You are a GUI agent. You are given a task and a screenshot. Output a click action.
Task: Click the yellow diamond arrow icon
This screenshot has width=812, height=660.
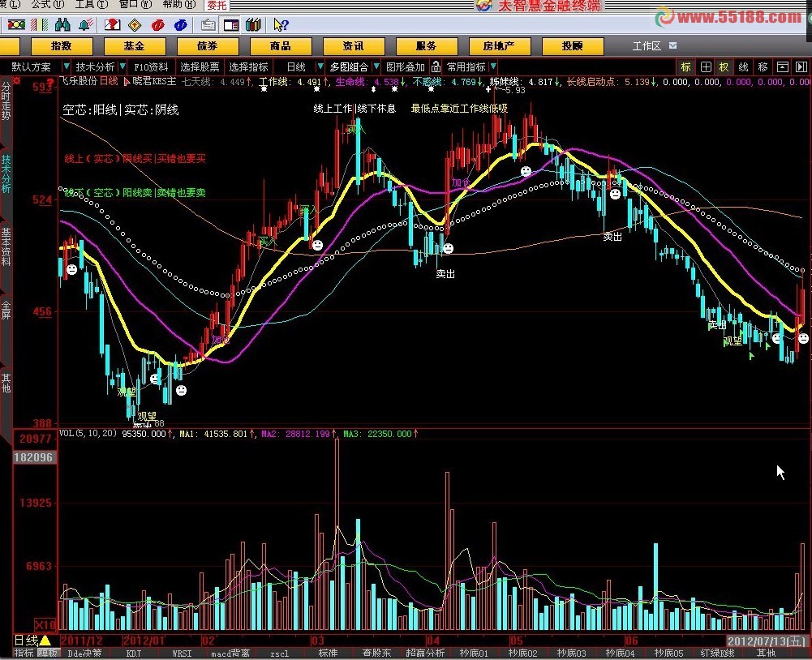point(135,24)
